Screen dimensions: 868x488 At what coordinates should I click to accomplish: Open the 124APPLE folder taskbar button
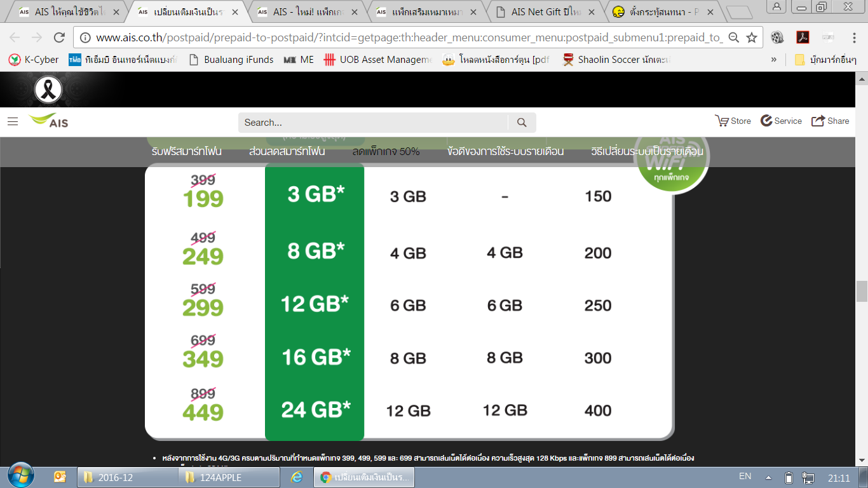tap(229, 477)
